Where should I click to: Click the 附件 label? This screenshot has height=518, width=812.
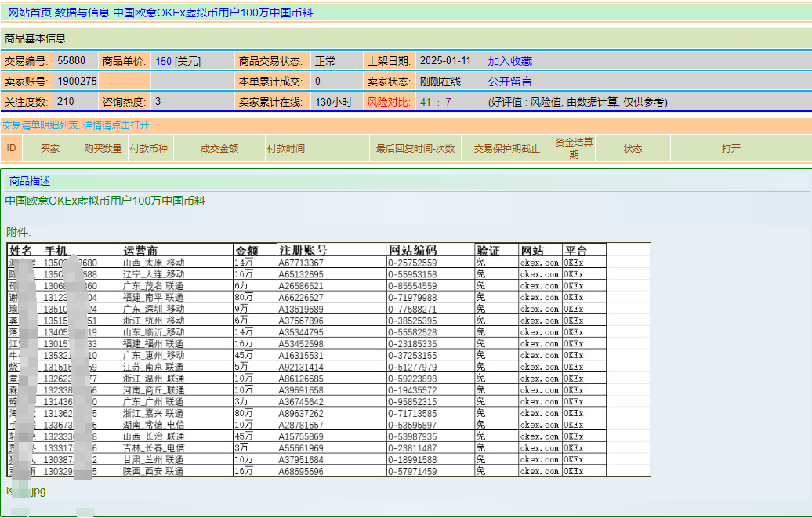pyautogui.click(x=19, y=232)
